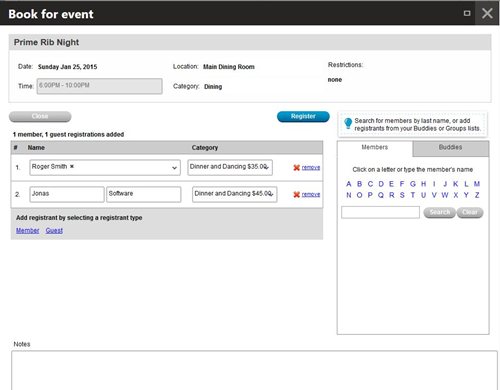Add a Guest registrant

(x=54, y=230)
